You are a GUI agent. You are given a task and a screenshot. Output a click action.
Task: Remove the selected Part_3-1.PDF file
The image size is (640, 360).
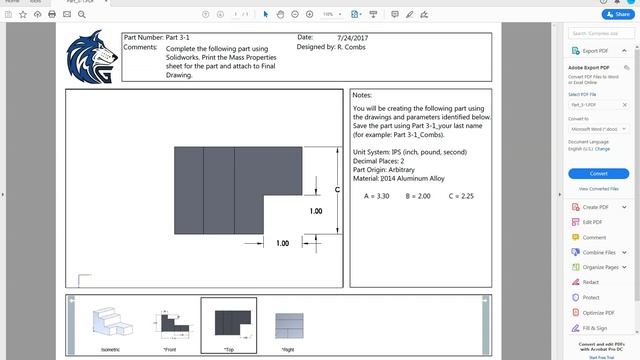[x=624, y=105]
